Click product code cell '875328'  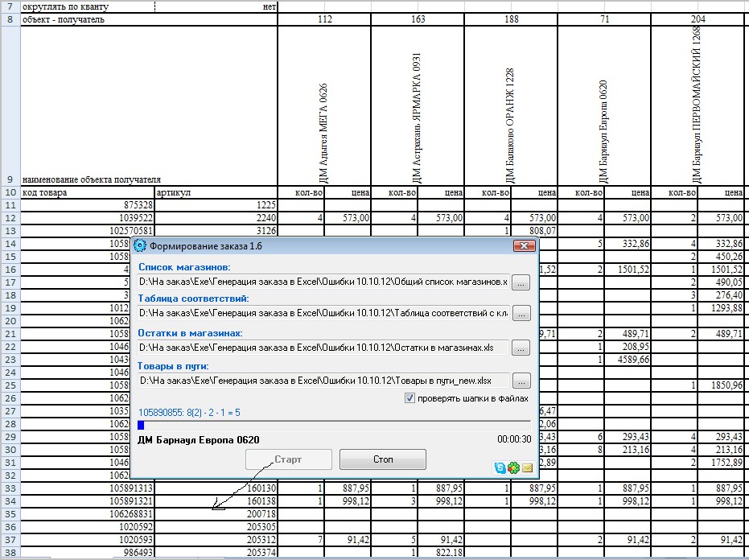click(88, 205)
